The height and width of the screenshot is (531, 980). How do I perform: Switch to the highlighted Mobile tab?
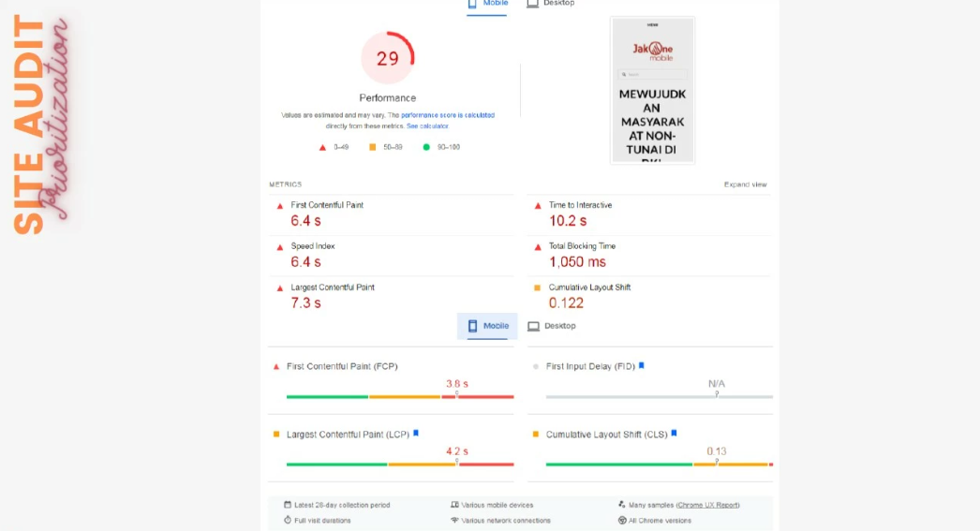(x=487, y=326)
